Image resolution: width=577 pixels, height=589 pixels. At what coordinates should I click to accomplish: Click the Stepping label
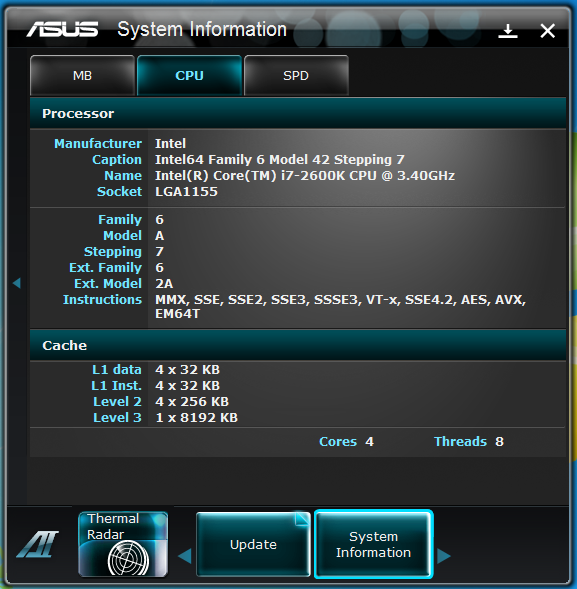[x=113, y=252]
